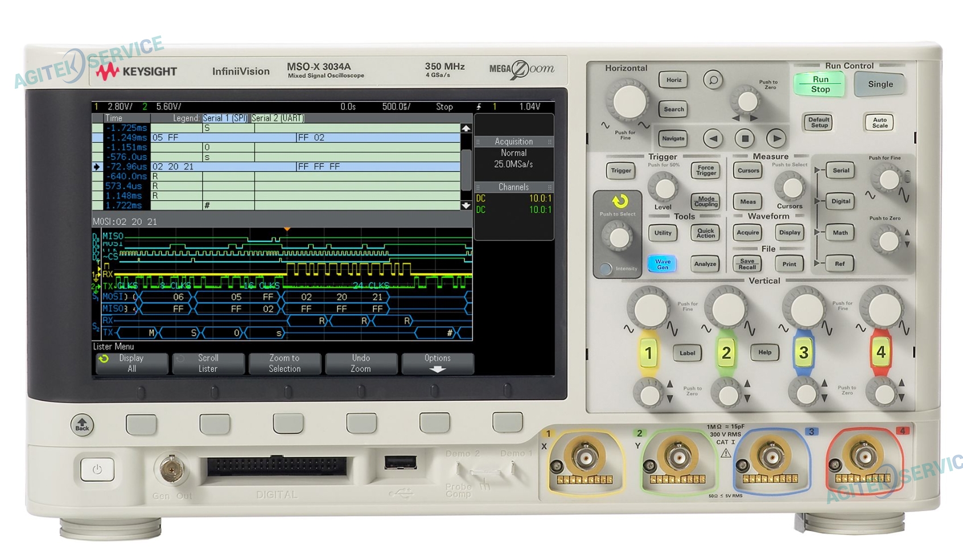
Task: Click channel 4 vertical scale knob
Action: [881, 309]
